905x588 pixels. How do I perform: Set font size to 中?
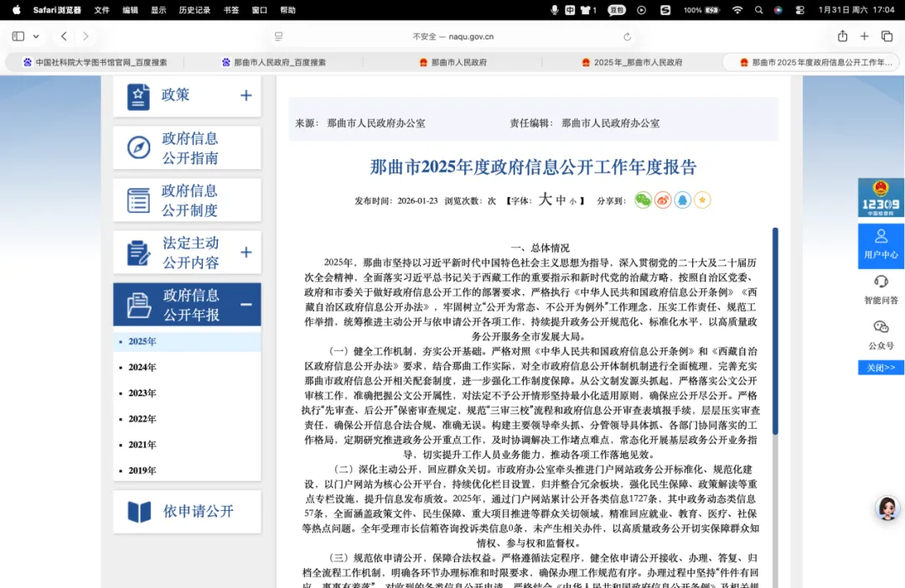click(561, 200)
